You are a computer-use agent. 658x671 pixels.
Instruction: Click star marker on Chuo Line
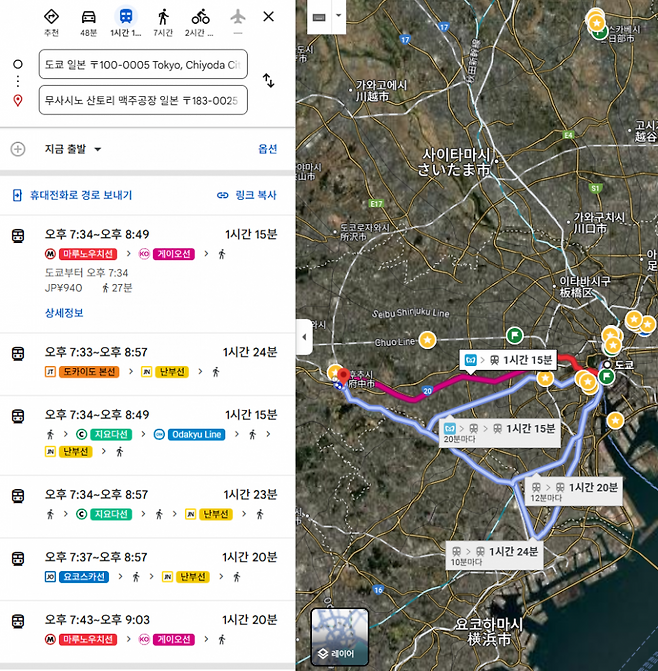(x=427, y=340)
